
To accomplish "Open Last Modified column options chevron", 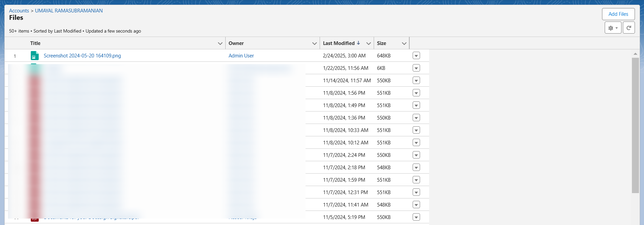I will [369, 43].
